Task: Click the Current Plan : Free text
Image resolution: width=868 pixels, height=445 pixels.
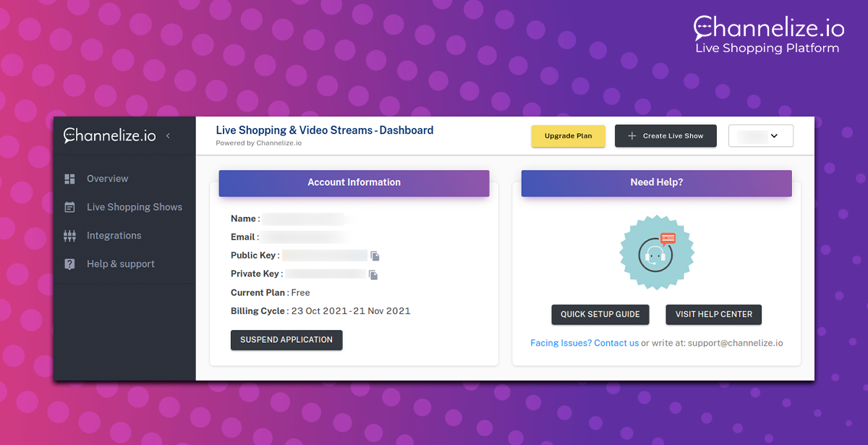Action: pyautogui.click(x=271, y=293)
